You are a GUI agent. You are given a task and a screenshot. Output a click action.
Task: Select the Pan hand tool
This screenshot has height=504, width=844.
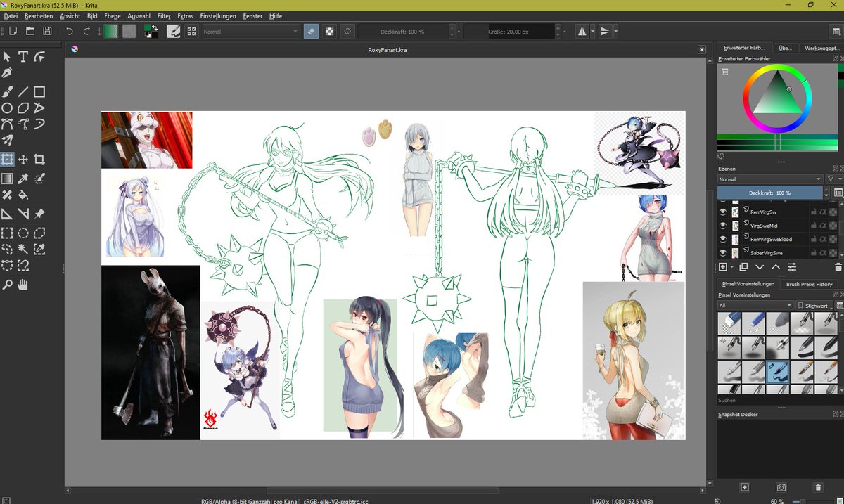tap(23, 285)
